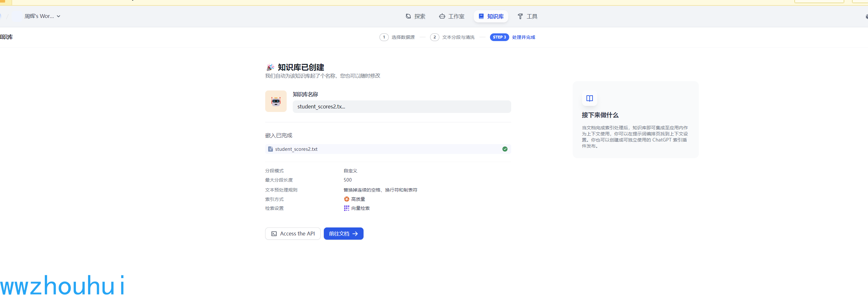Click the 自定义 segmentation mode value
This screenshot has width=868, height=299.
click(350, 171)
